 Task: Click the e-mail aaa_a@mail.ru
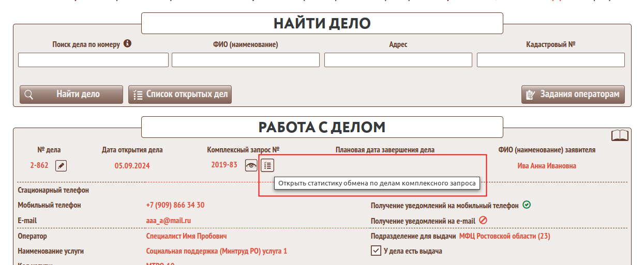(x=169, y=221)
